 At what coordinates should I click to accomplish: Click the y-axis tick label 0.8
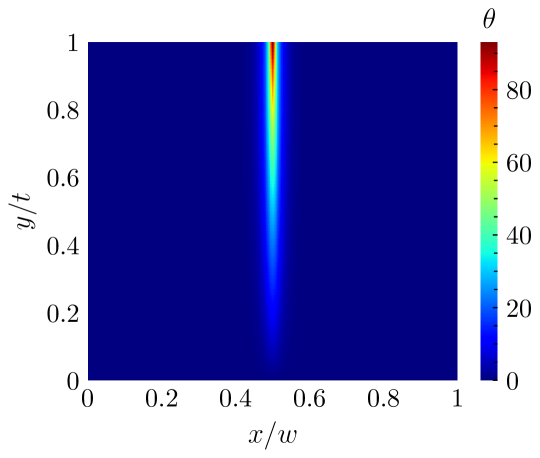click(63, 111)
